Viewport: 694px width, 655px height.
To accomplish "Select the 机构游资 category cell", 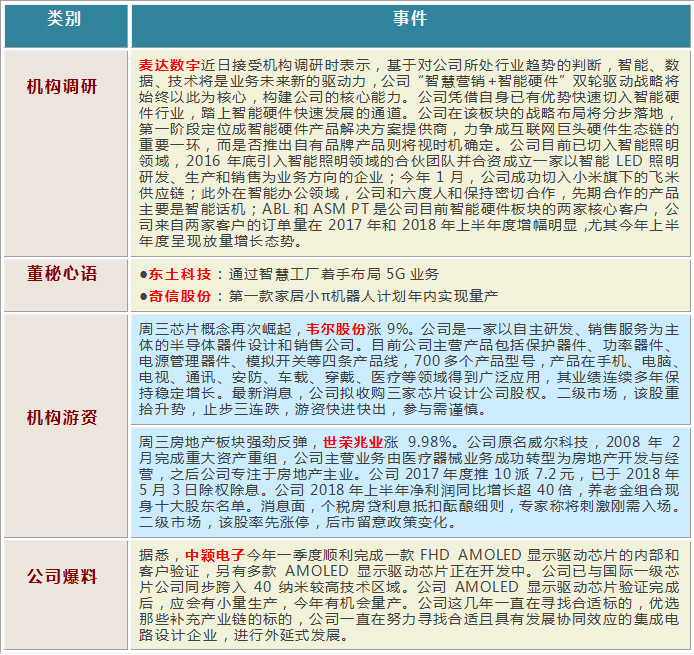I will pyautogui.click(x=65, y=417).
